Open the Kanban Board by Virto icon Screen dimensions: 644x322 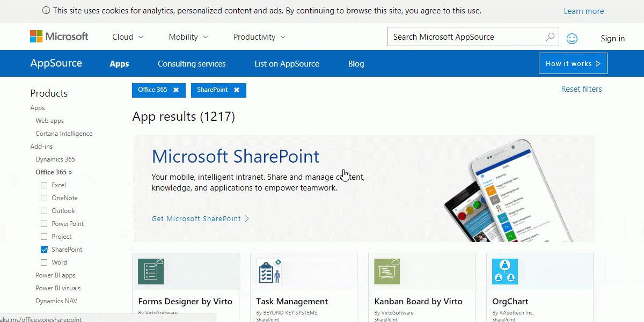pyautogui.click(x=387, y=272)
